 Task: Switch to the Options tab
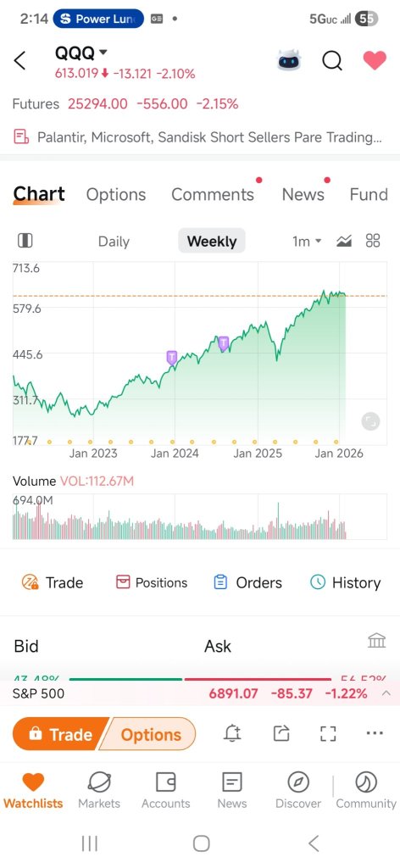(x=116, y=194)
